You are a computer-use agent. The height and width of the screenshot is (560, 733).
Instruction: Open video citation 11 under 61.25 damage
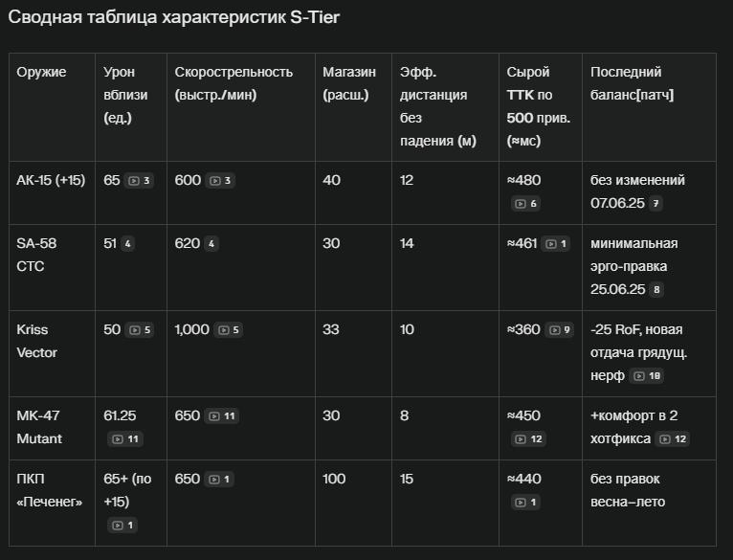click(124, 438)
